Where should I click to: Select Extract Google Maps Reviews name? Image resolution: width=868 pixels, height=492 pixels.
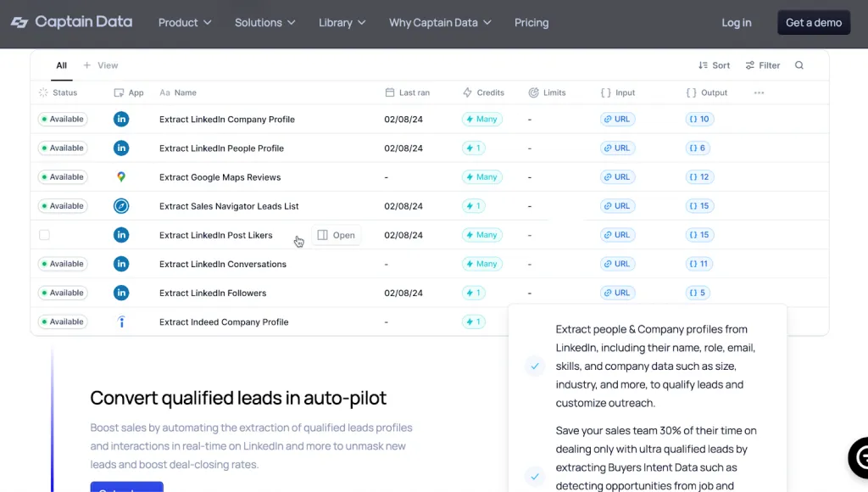tap(220, 177)
